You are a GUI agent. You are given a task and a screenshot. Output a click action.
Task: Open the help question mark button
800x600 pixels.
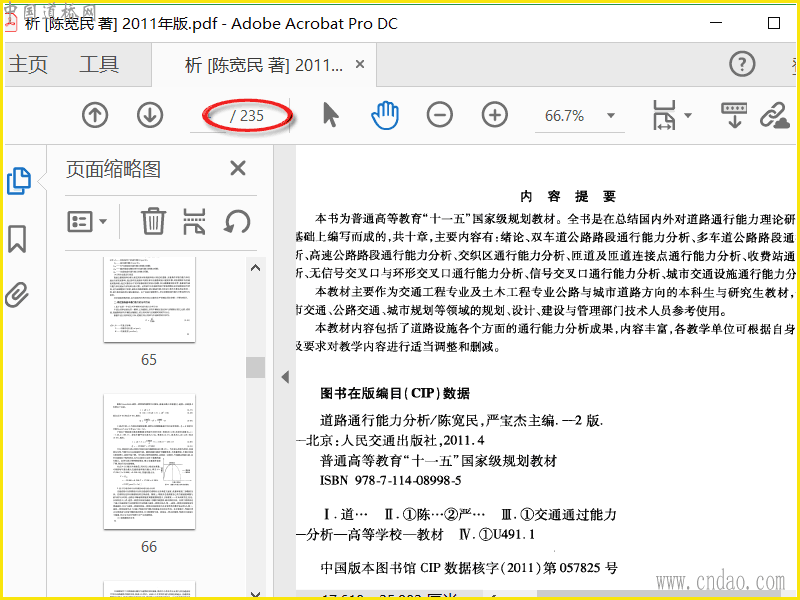click(742, 64)
